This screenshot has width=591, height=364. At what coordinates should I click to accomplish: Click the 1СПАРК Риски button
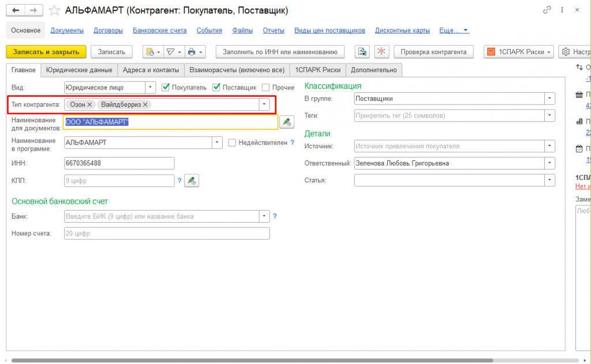519,52
